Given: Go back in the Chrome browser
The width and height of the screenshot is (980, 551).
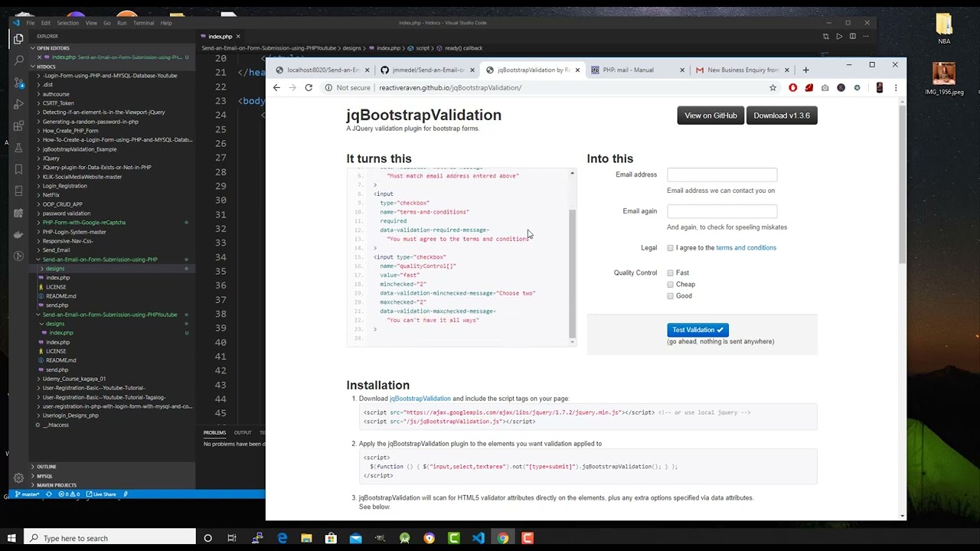Looking at the screenshot, I should point(276,88).
